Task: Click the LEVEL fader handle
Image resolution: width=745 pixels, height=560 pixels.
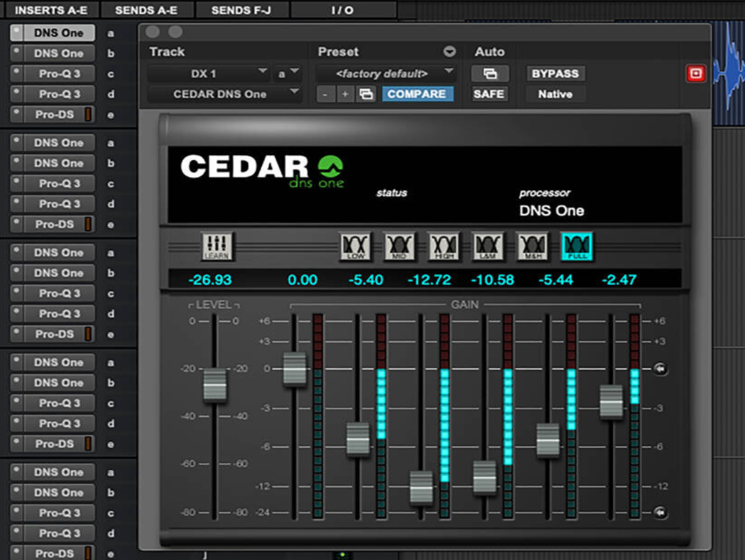Action: pos(215,385)
